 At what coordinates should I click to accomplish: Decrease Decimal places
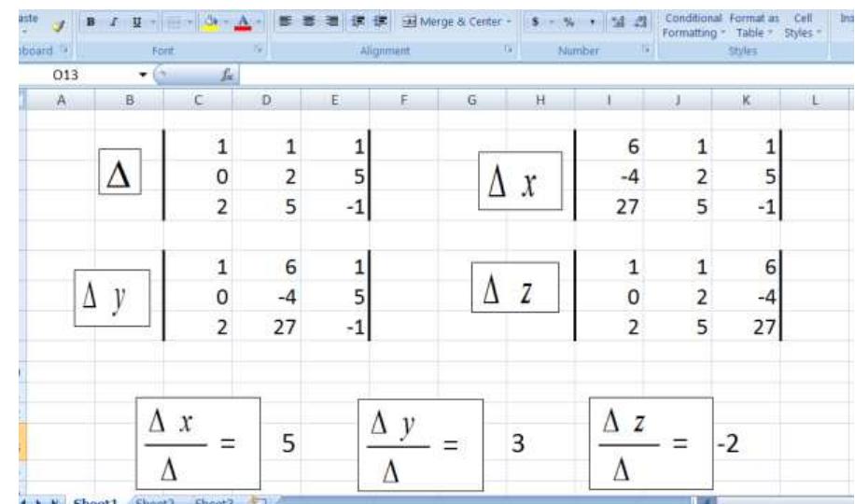(640, 21)
